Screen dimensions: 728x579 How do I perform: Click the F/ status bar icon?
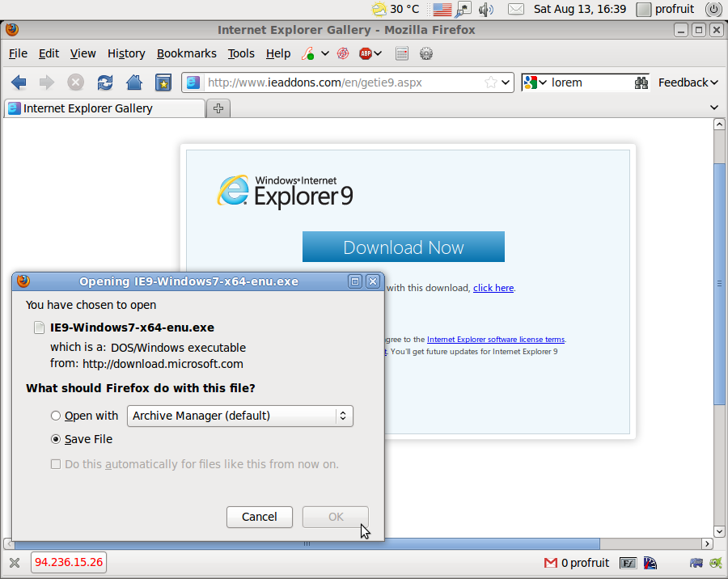coord(628,563)
